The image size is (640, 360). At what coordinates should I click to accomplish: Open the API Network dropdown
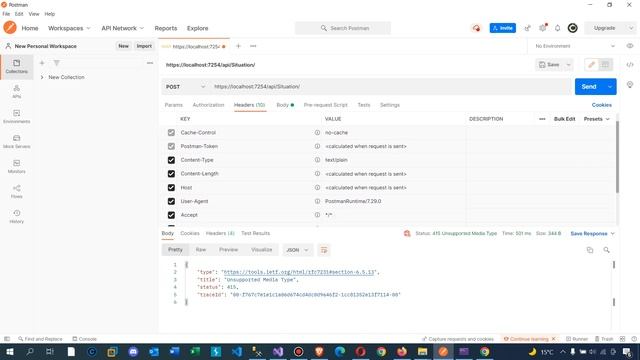(x=122, y=28)
